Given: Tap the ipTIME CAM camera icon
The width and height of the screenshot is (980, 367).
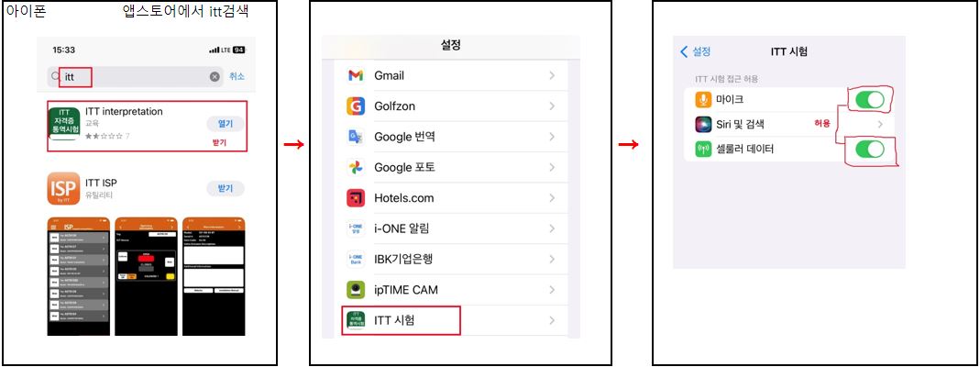Looking at the screenshot, I should [x=355, y=290].
